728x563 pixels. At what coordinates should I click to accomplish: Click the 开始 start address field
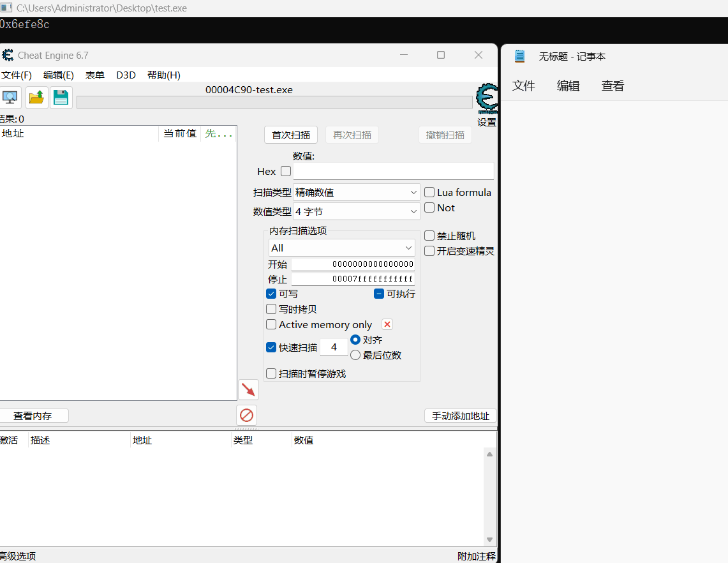353,264
